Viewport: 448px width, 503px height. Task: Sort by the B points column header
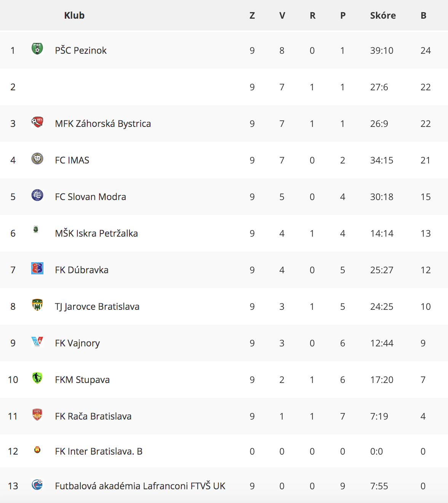424,15
